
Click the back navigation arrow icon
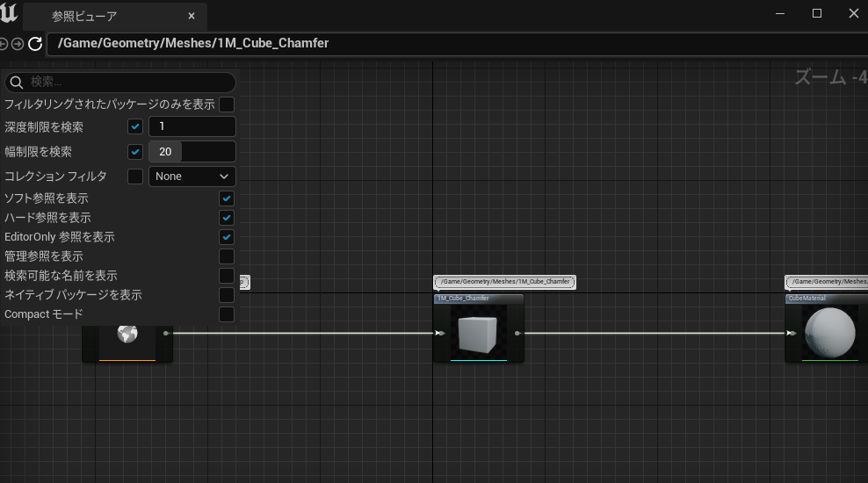point(4,43)
